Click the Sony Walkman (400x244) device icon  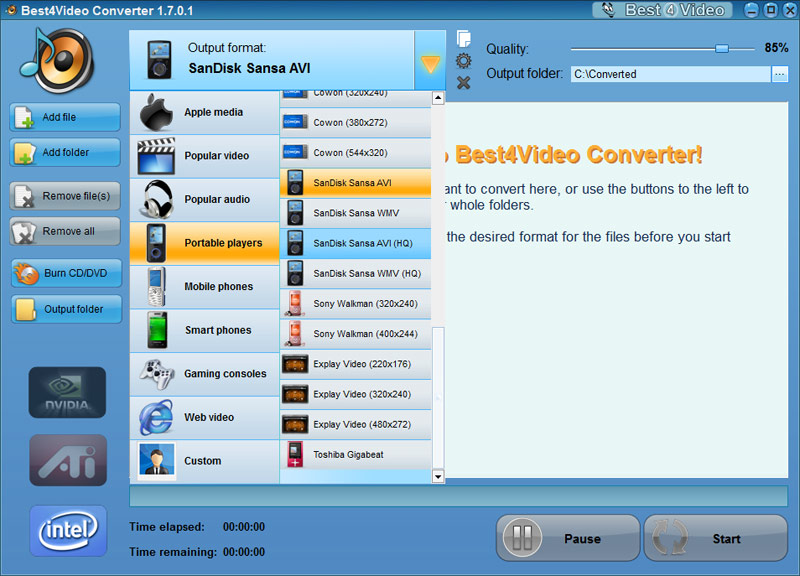tap(295, 334)
